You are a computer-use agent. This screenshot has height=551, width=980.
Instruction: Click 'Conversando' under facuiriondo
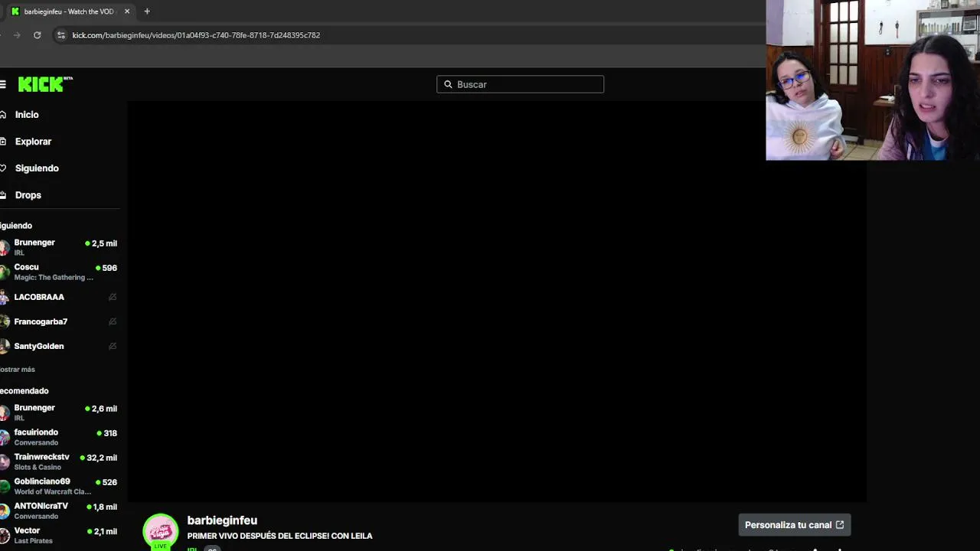click(x=36, y=443)
